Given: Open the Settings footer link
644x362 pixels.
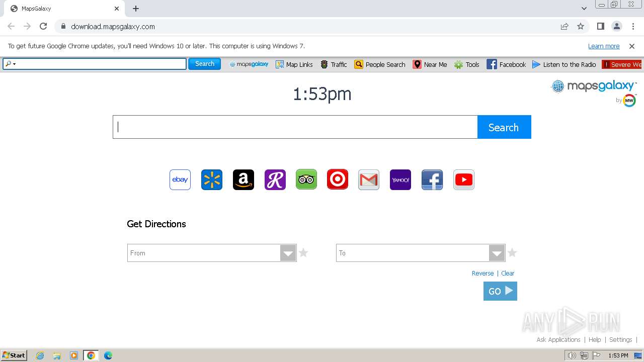Looking at the screenshot, I should point(620,340).
